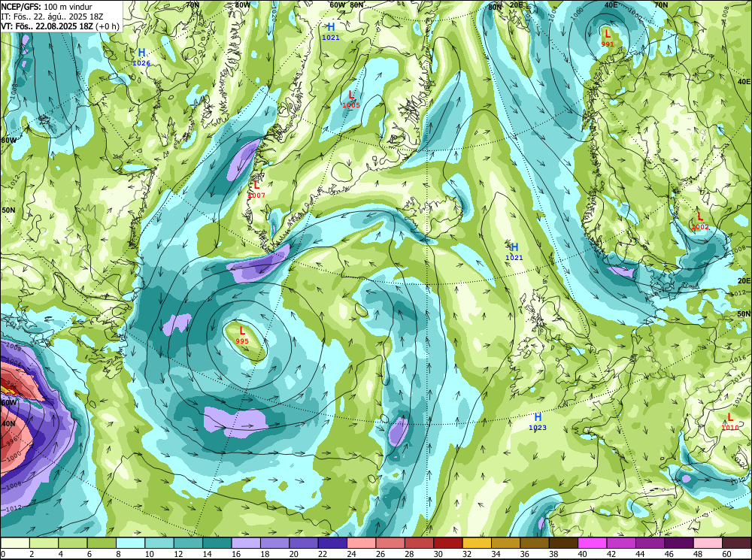752x560 pixels.
Task: Pick the darkest purple 46–48 legend swatch
Action: pyautogui.click(x=678, y=543)
